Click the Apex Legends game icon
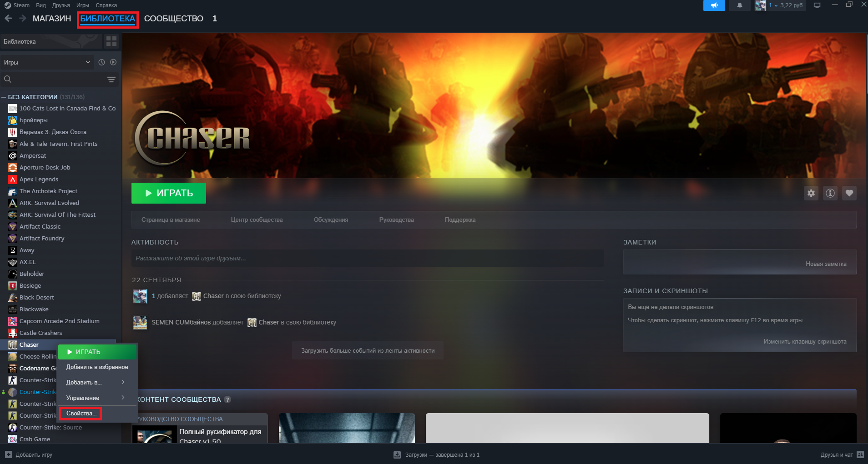Viewport: 868px width, 464px height. point(13,180)
